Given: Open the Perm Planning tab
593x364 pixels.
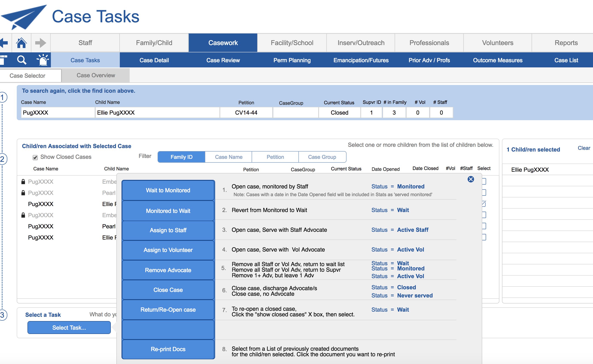Looking at the screenshot, I should (292, 60).
